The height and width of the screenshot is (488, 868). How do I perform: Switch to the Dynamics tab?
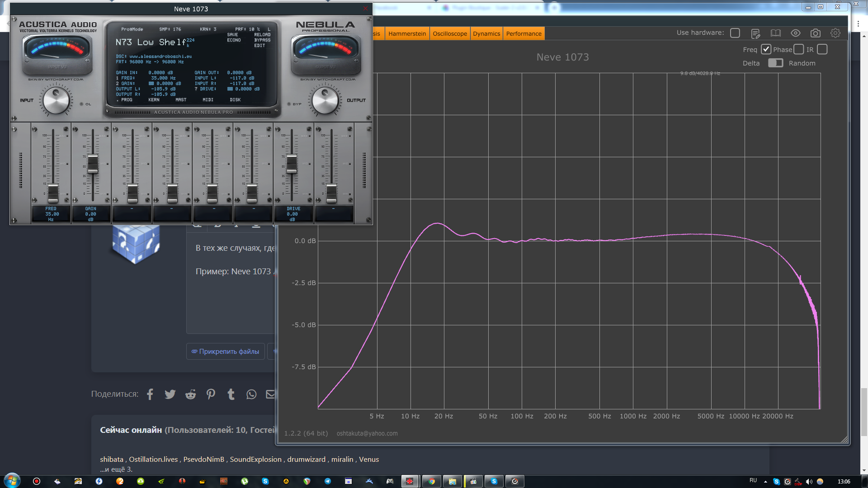[x=486, y=33]
